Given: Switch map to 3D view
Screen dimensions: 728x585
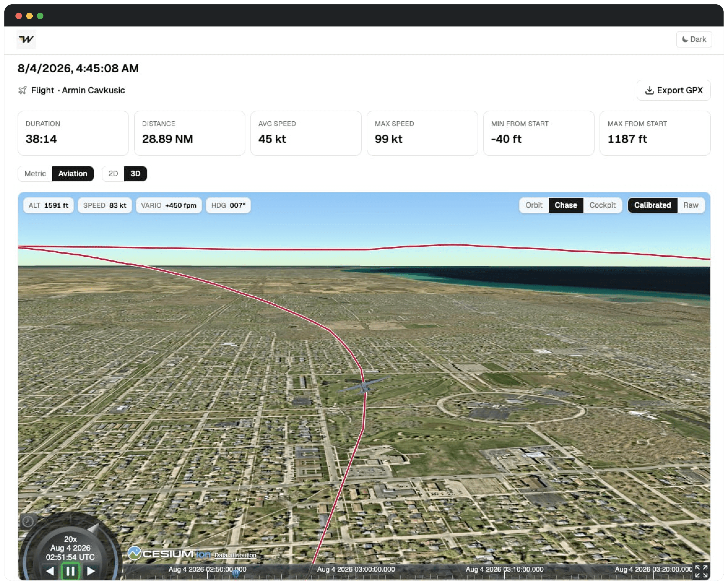Looking at the screenshot, I should pos(135,174).
